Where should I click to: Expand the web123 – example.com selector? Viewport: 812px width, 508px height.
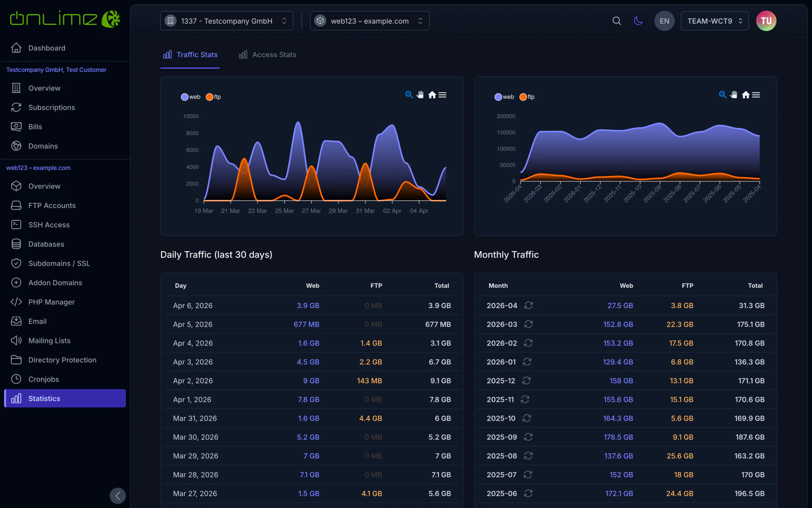coord(369,21)
